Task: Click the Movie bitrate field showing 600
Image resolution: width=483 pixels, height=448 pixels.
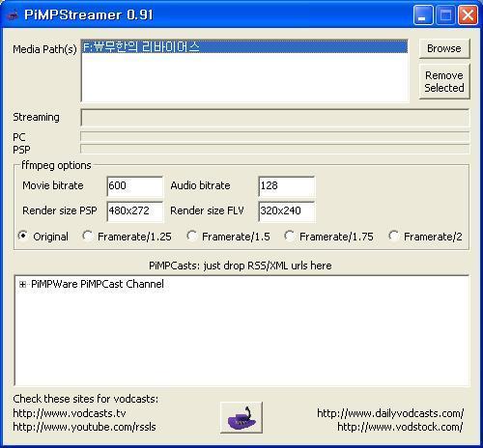Action: click(x=135, y=185)
